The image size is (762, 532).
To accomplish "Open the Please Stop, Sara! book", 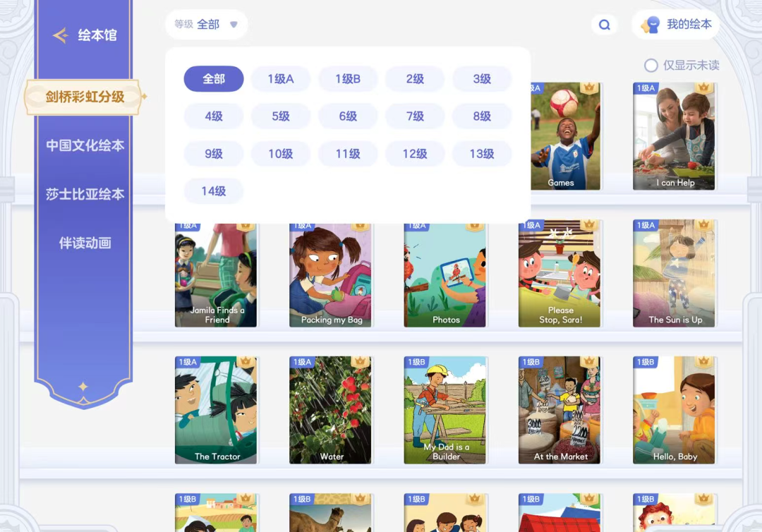I will tap(560, 273).
